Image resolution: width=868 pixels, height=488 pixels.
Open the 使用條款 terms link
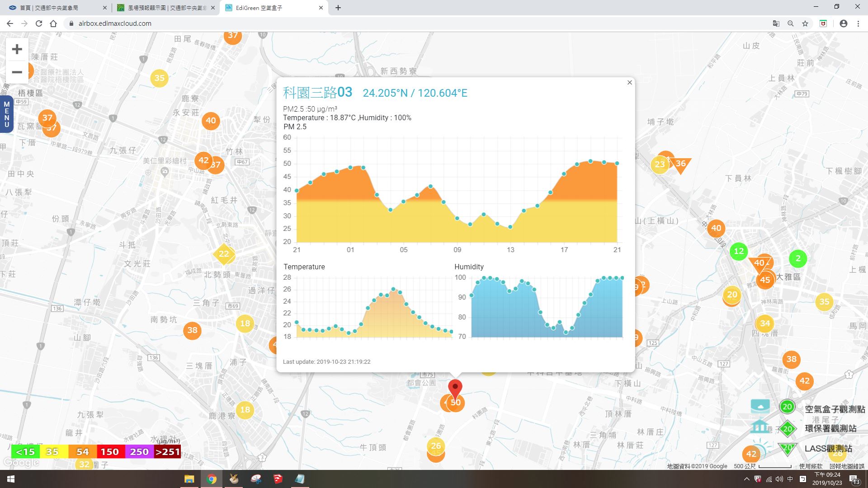(x=811, y=466)
